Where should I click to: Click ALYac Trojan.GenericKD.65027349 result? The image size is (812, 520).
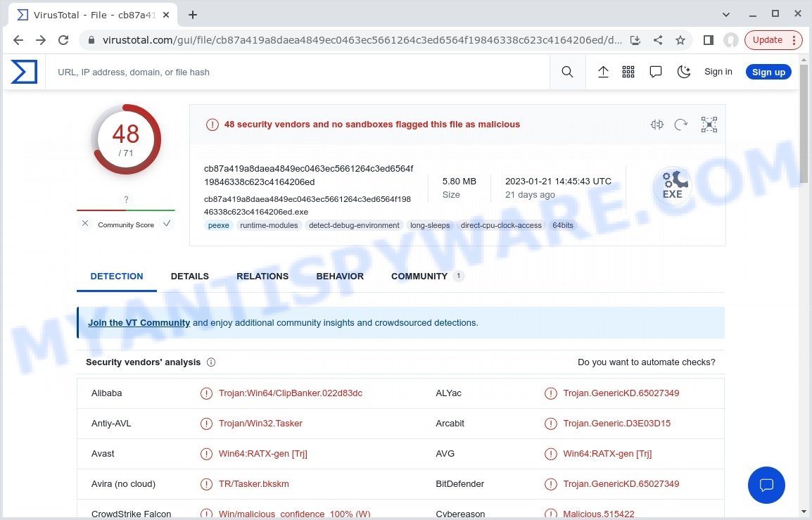tap(621, 393)
